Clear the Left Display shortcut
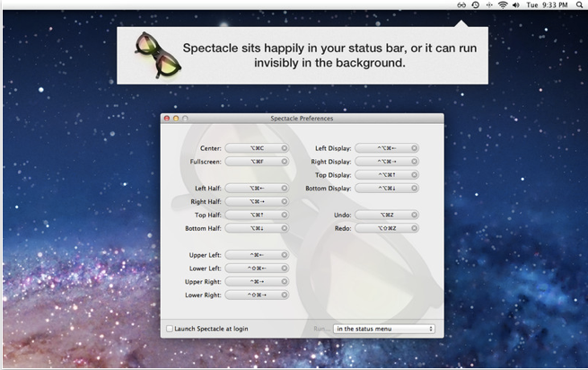The height and width of the screenshot is (370, 588). (x=415, y=148)
